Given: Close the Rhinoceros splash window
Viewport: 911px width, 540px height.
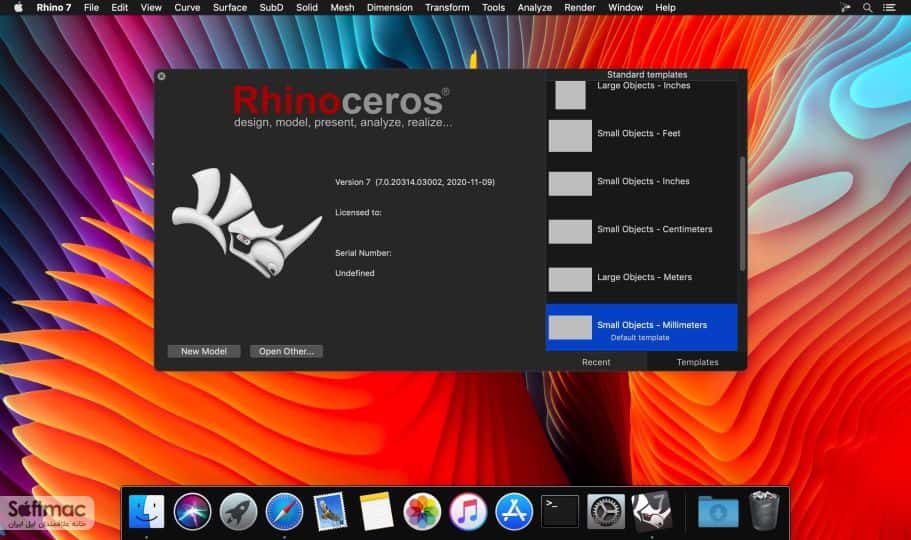Looking at the screenshot, I should [162, 76].
